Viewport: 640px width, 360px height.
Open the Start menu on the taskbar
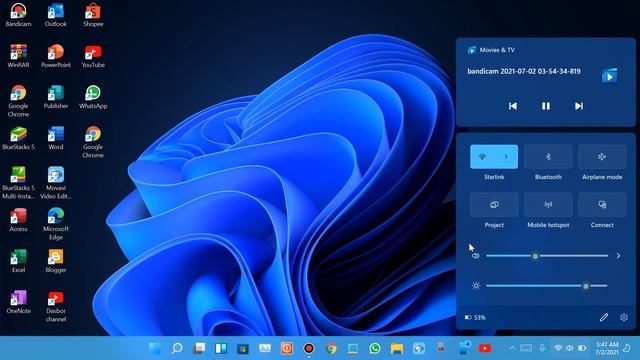[155, 348]
